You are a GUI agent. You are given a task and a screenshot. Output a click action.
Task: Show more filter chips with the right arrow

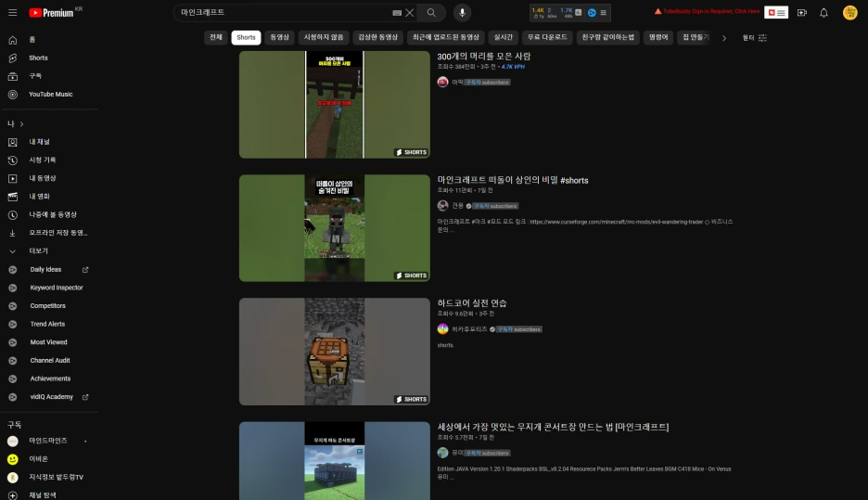pos(723,38)
